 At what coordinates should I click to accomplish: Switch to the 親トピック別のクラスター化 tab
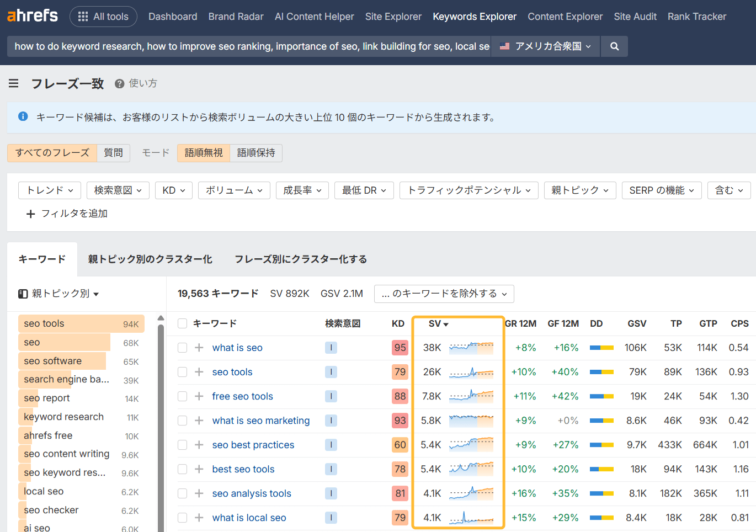150,259
